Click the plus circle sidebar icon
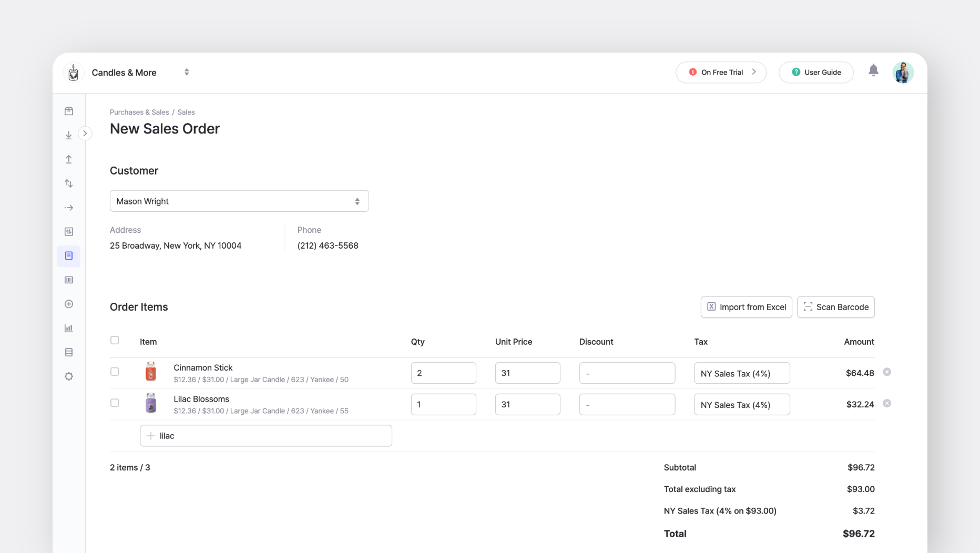The image size is (980, 553). click(68, 304)
